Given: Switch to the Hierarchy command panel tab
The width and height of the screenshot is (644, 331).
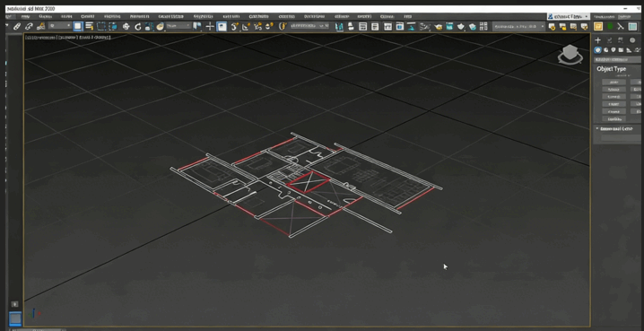Looking at the screenshot, I should pyautogui.click(x=621, y=39).
